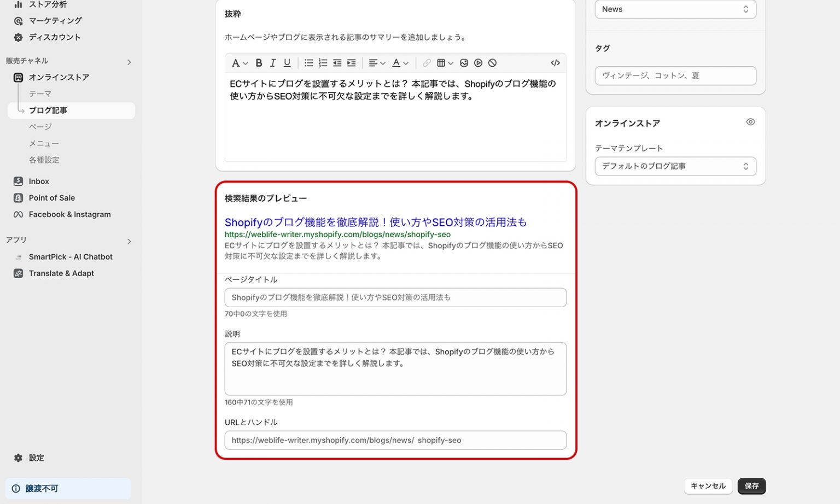The width and height of the screenshot is (840, 504).
Task: Open the HTML code view of the excerpt
Action: click(x=555, y=63)
